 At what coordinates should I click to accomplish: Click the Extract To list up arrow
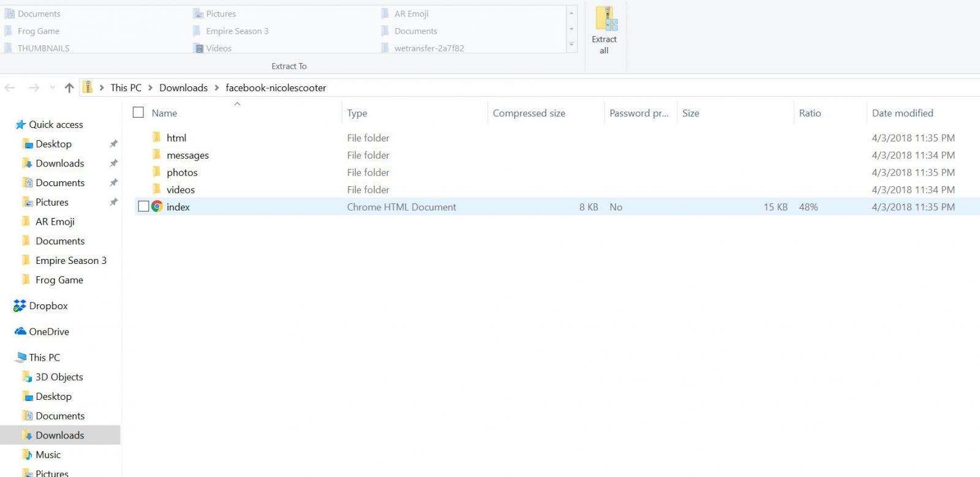(x=571, y=13)
